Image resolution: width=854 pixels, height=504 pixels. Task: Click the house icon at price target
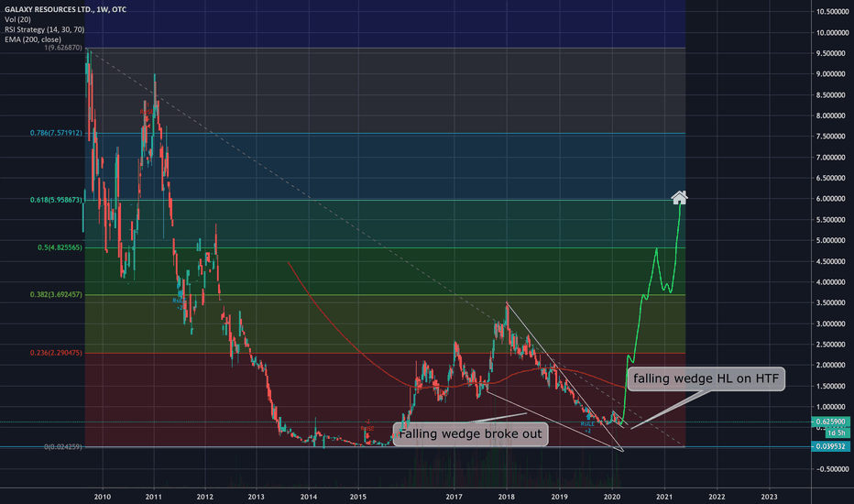(679, 197)
